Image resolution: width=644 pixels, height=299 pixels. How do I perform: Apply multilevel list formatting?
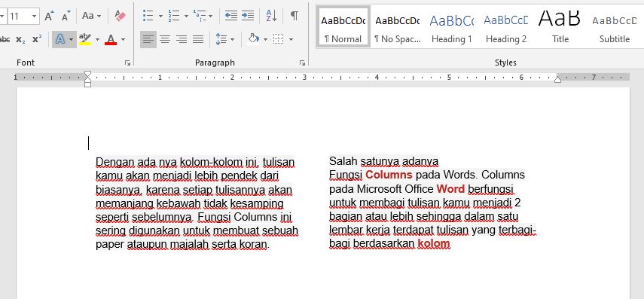pos(200,16)
